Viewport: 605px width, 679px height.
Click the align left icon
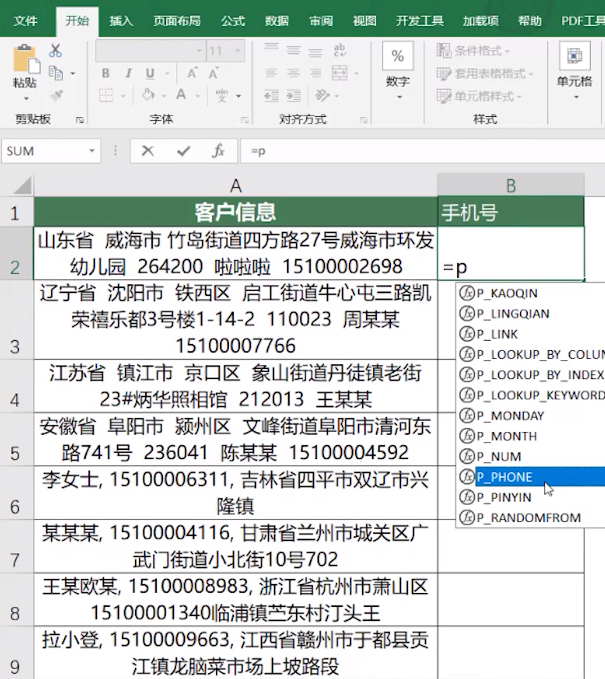272,73
